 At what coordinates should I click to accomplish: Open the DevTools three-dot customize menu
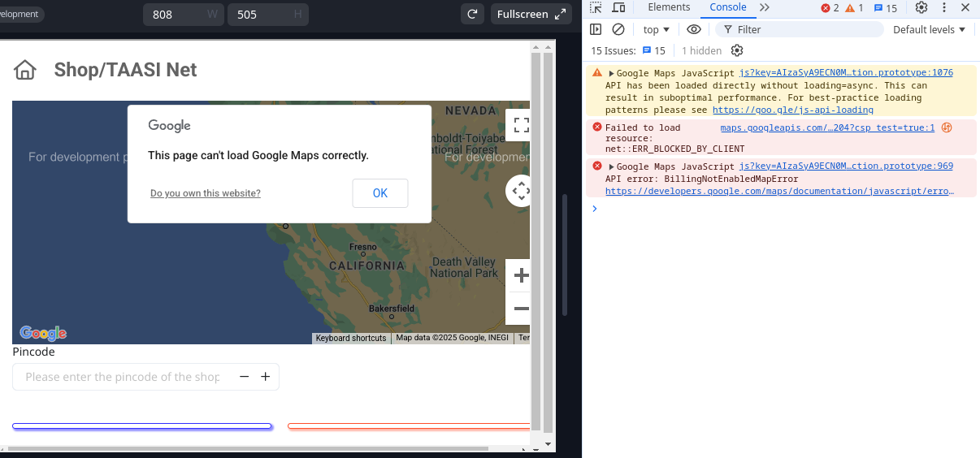tap(943, 7)
